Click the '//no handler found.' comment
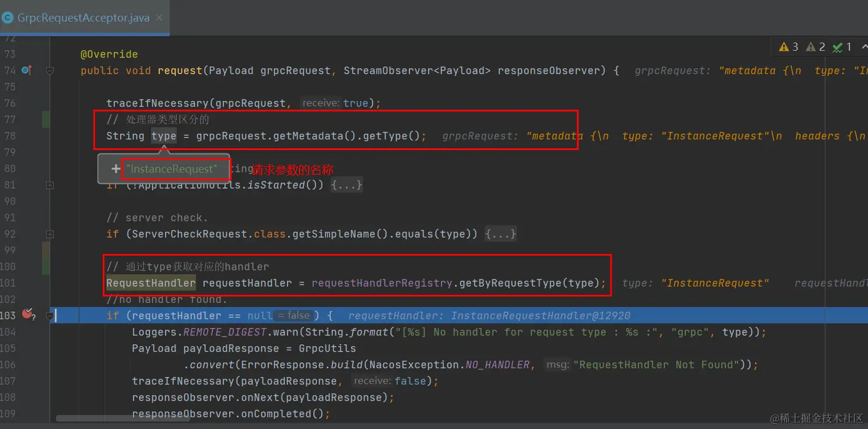This screenshot has height=429, width=868. [167, 299]
